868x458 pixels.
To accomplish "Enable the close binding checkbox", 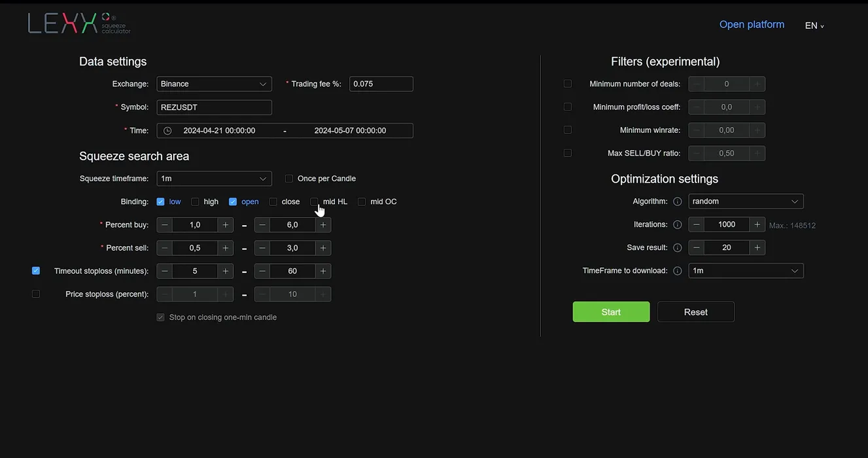I will (273, 202).
